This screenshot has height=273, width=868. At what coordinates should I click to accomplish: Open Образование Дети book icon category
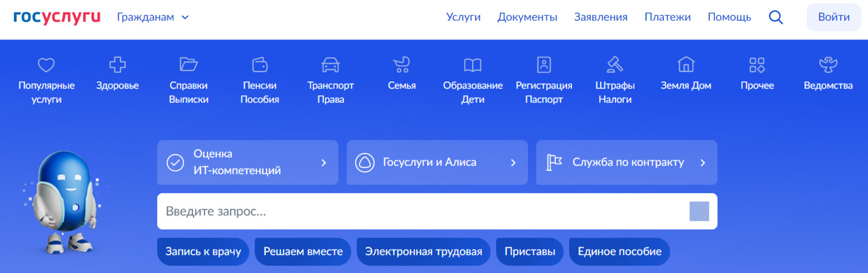pyautogui.click(x=473, y=80)
